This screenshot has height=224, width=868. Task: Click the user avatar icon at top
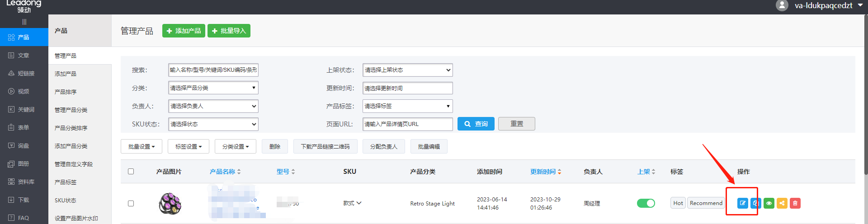point(782,5)
